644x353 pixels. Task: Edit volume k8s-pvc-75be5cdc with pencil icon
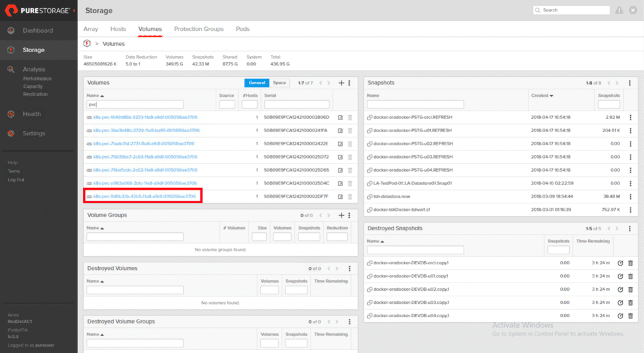pyautogui.click(x=340, y=170)
